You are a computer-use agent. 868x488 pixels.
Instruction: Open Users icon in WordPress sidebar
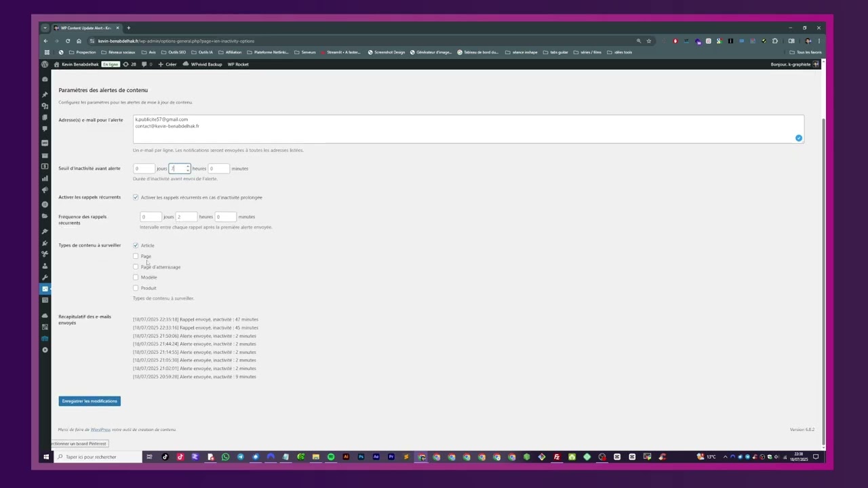[x=45, y=266]
